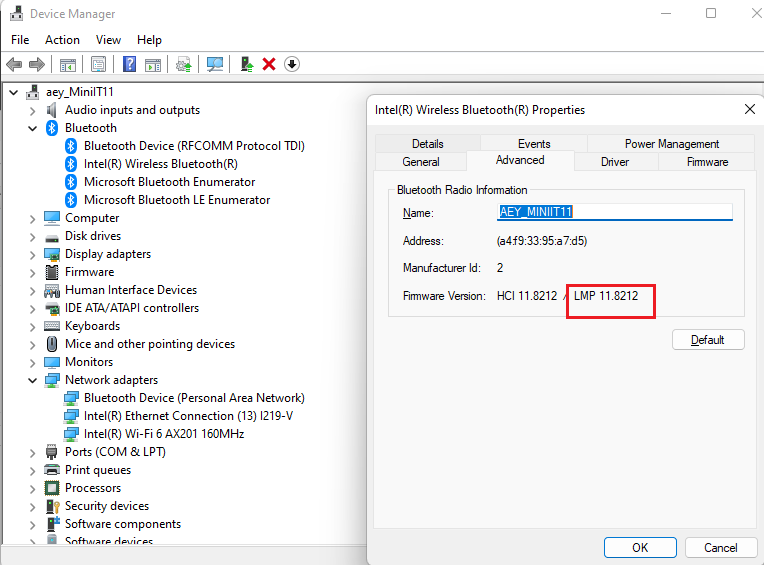Open the Properties toolbar icon
This screenshot has height=565, width=766.
pos(98,64)
